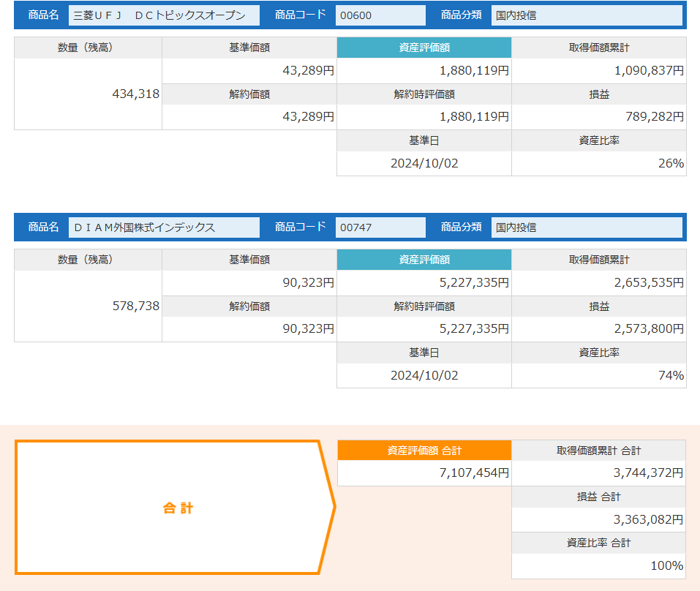The width and height of the screenshot is (700, 591).
Task: Click the 取得価額累計 合計 header
Action: click(598, 451)
